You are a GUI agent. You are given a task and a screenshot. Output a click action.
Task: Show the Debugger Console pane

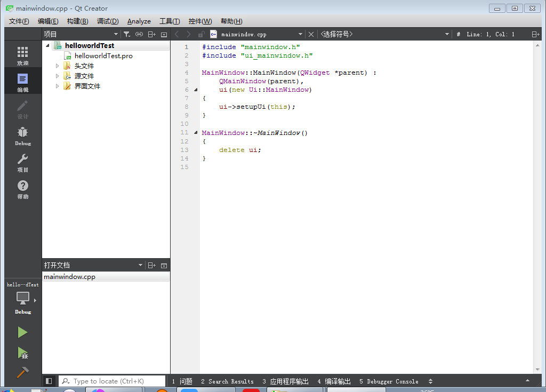pos(389,381)
